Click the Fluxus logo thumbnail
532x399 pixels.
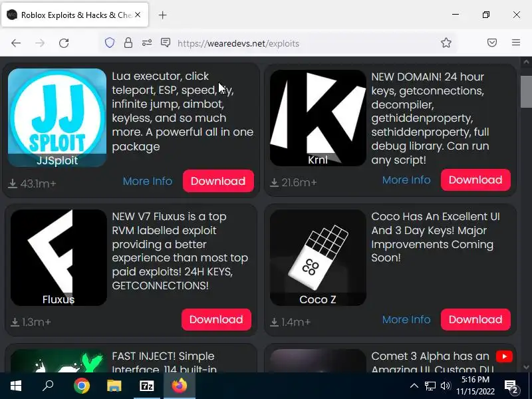coord(59,257)
